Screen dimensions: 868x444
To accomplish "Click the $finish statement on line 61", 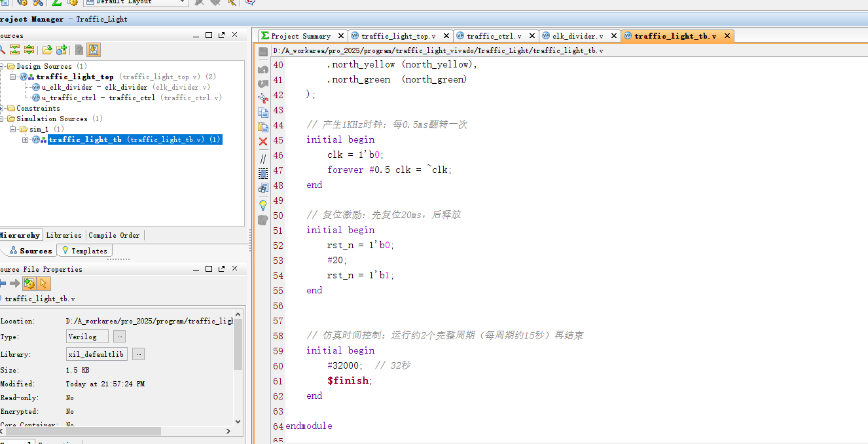I will (350, 380).
